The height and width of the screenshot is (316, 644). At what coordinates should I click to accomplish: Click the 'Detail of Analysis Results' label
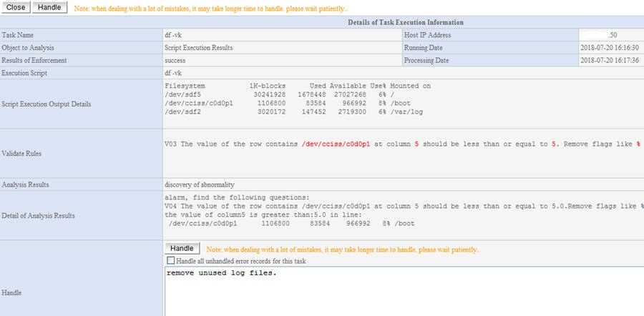coord(38,215)
